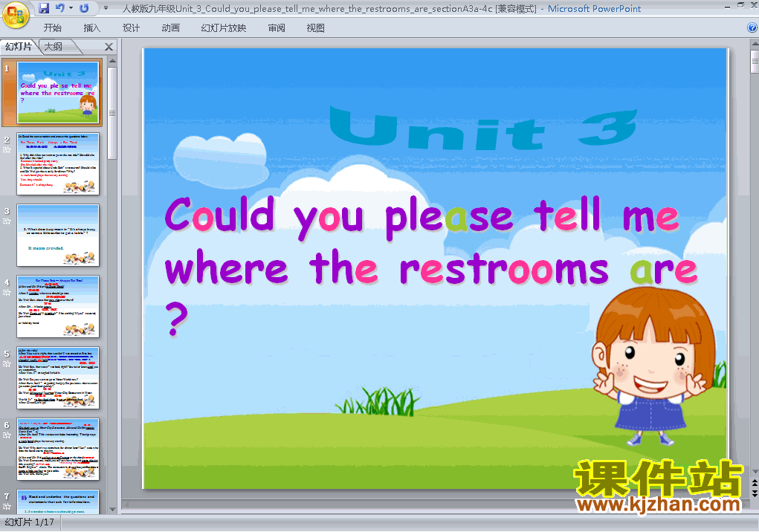
Task: Click animation star icon beside slide 6
Action: tap(7, 435)
